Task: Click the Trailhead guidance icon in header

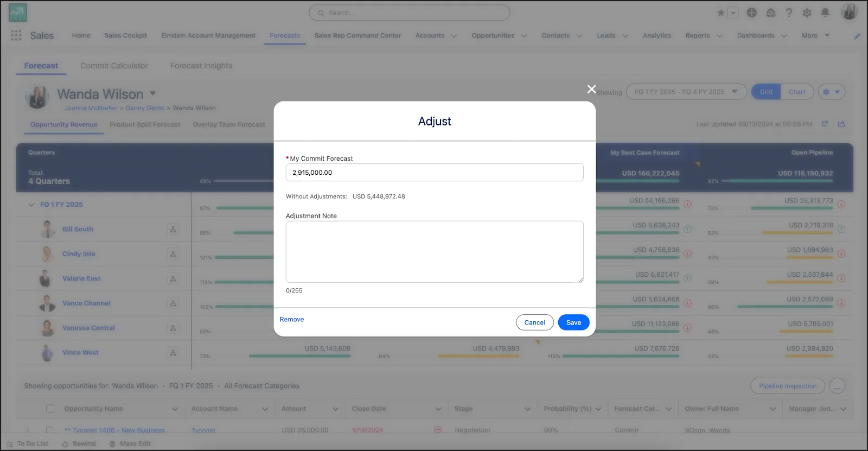Action: coord(770,12)
